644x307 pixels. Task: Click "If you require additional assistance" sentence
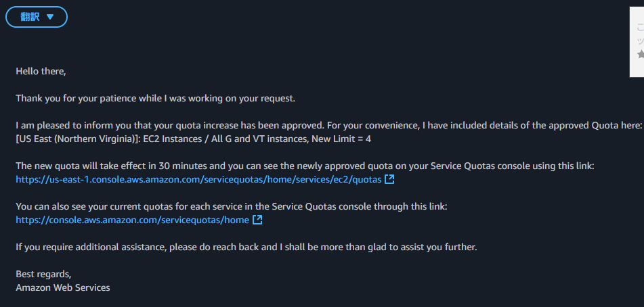point(246,247)
